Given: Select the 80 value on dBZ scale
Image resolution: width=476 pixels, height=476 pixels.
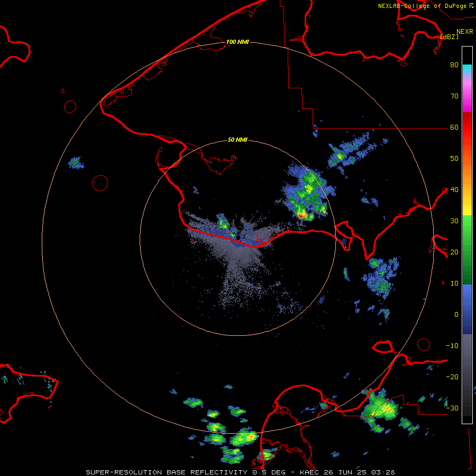Looking at the screenshot, I should click(x=454, y=65).
